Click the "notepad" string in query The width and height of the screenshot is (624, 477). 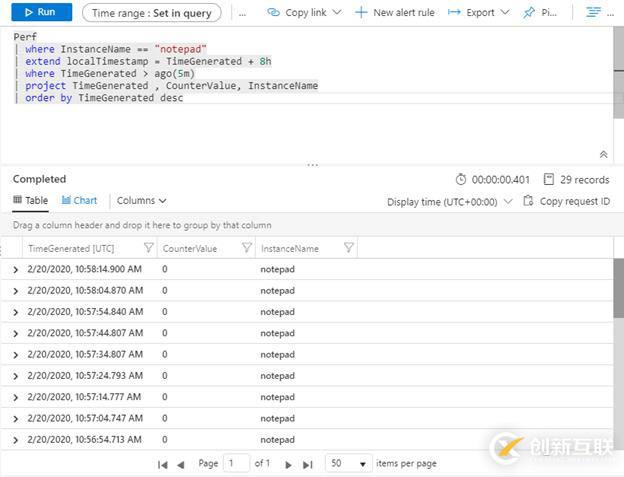[181, 49]
